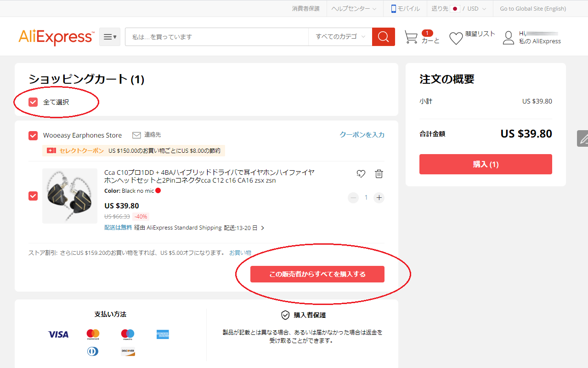Decrease item quantity with minus button
588x368 pixels.
(353, 198)
